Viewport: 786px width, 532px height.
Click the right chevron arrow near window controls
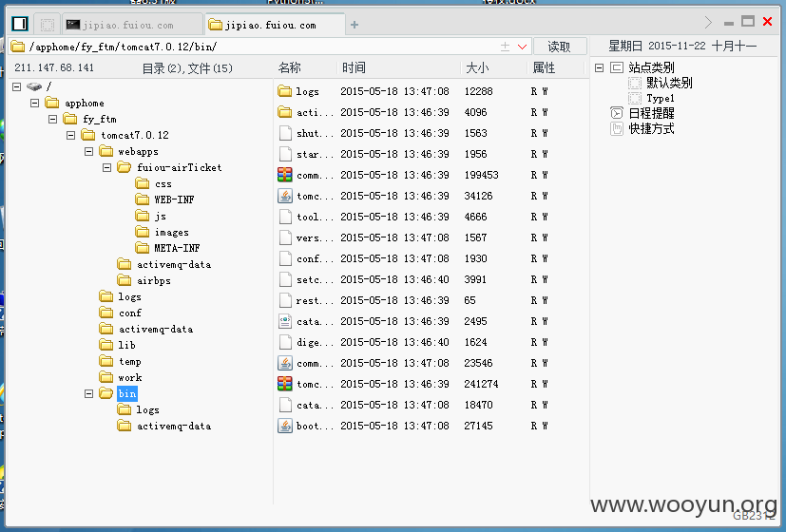point(708,22)
